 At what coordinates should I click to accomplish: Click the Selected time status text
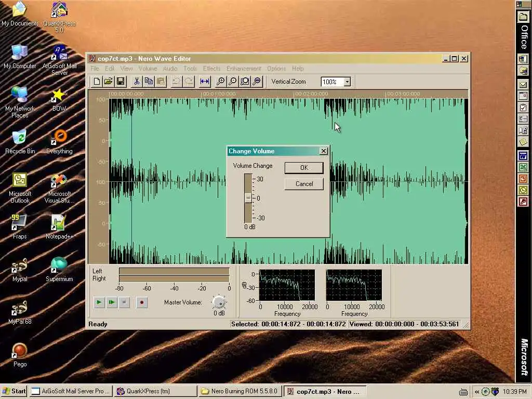(x=288, y=324)
